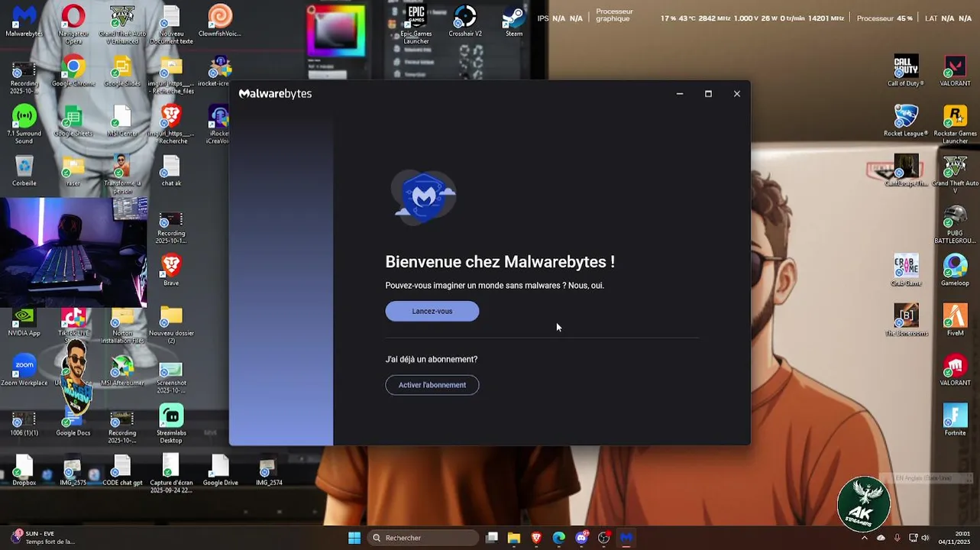Screen dimensions: 980x550
Task: Click the webcam preview thumbnail
Action: coord(73,253)
